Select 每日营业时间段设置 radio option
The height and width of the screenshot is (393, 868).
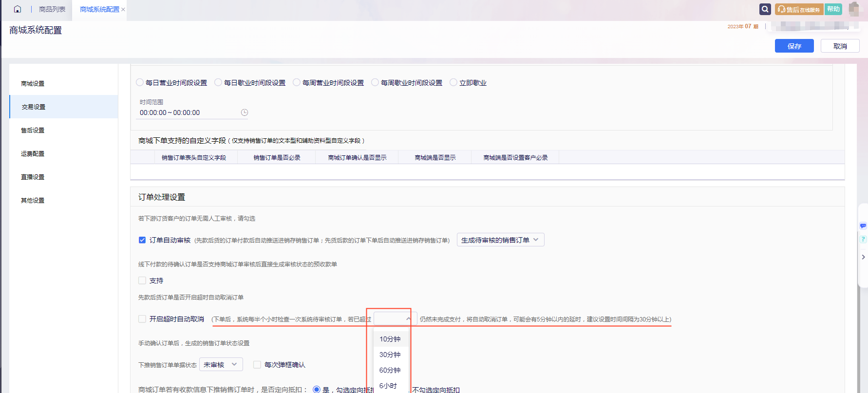tap(140, 82)
